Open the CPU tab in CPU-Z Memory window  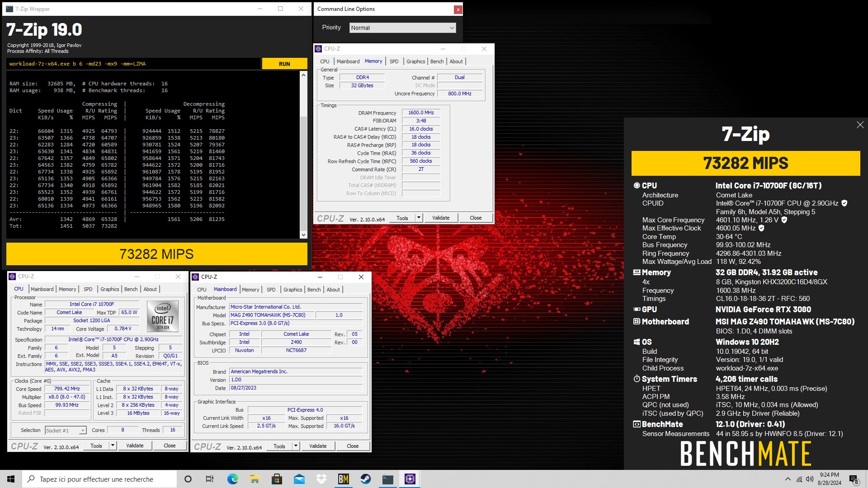click(x=325, y=61)
